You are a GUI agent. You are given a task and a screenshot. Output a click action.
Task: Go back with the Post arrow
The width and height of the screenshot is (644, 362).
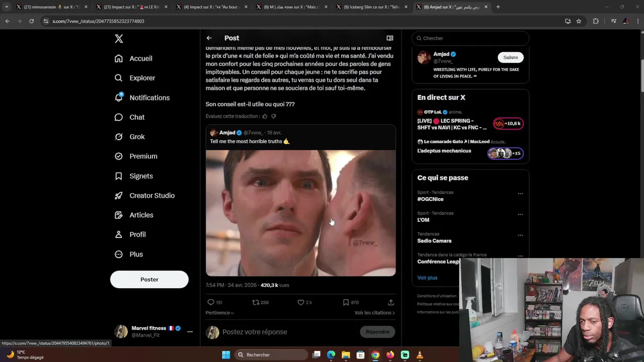pyautogui.click(x=209, y=38)
